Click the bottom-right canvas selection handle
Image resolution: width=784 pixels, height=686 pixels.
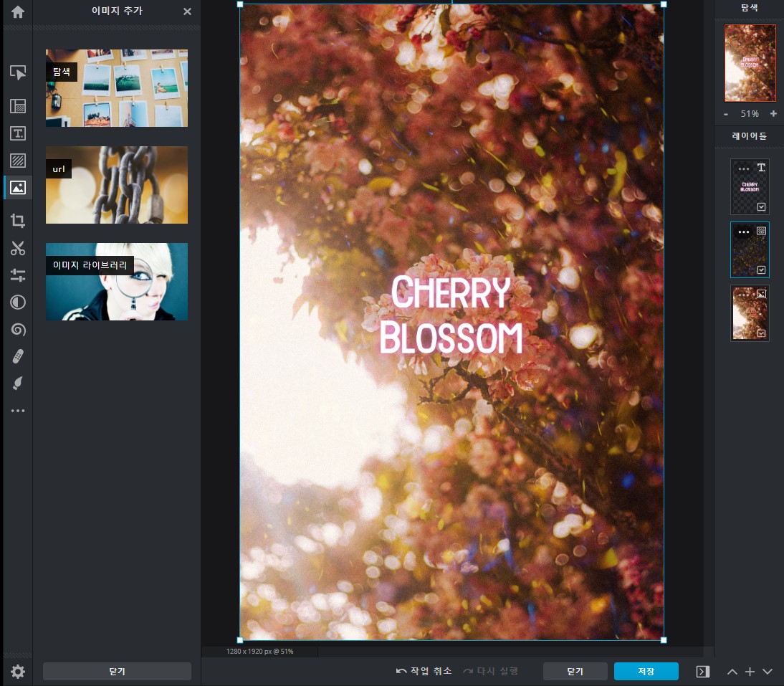pos(664,640)
